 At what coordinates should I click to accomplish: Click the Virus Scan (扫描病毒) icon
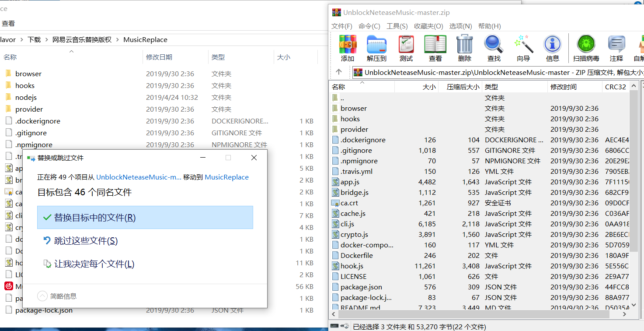[x=586, y=44]
